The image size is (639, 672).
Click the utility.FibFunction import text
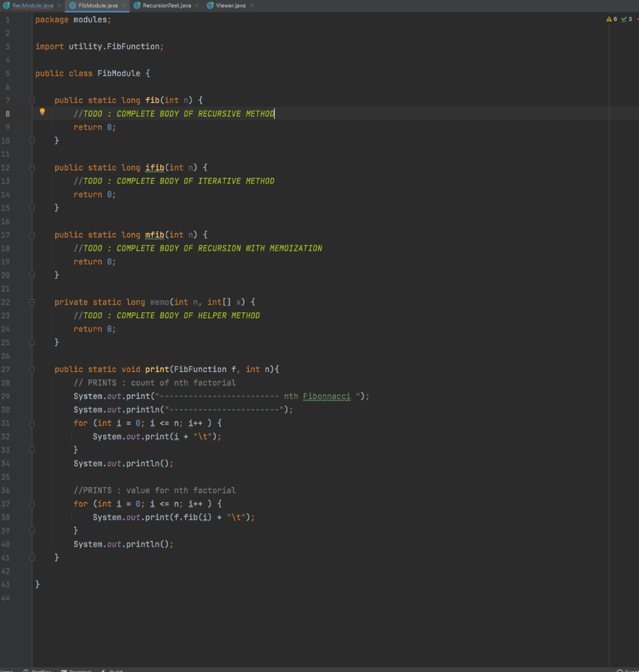point(114,47)
